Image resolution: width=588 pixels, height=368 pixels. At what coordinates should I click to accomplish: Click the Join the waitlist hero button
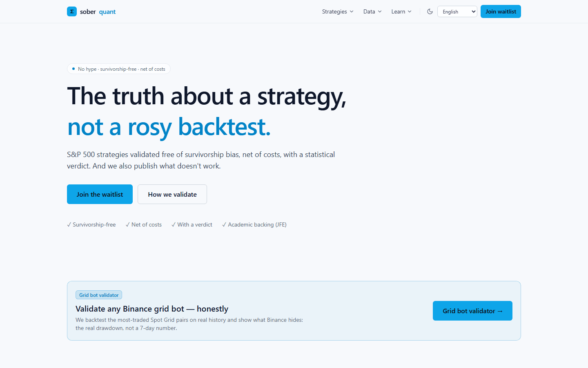[x=100, y=194]
